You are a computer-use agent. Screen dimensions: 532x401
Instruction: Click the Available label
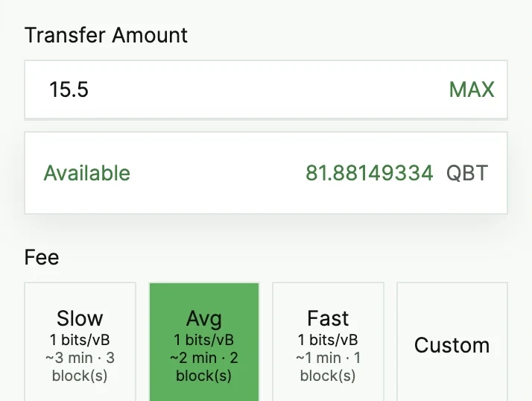[87, 173]
